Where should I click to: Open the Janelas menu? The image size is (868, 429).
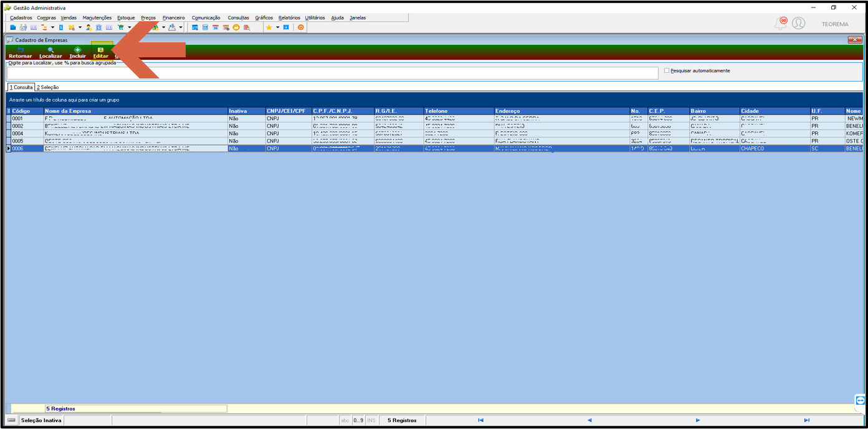[358, 17]
